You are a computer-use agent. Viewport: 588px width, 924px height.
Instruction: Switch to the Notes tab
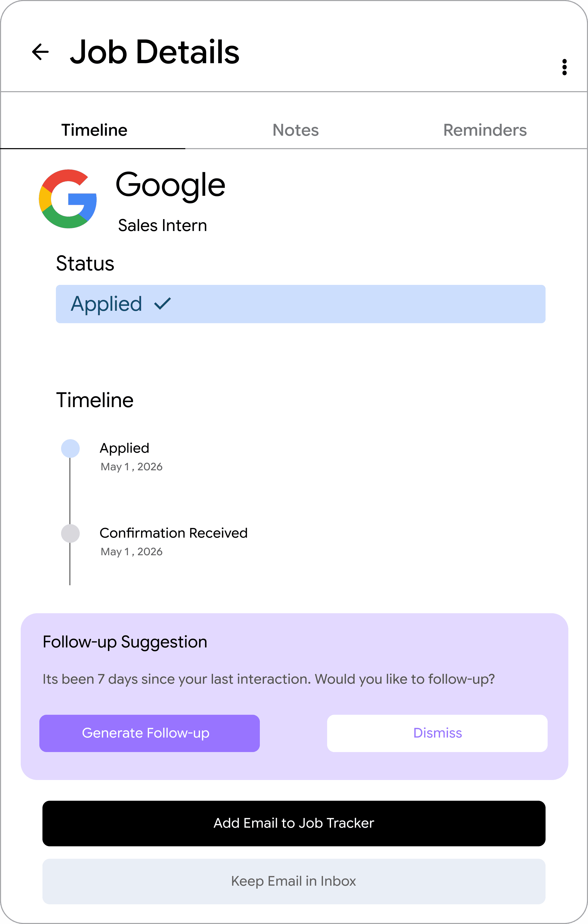pyautogui.click(x=295, y=130)
